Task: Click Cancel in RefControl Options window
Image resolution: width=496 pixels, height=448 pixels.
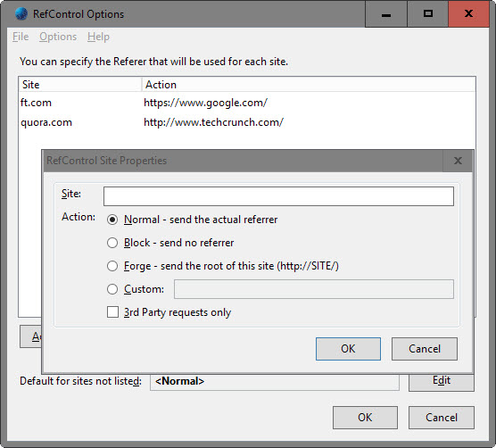Action: (442, 418)
